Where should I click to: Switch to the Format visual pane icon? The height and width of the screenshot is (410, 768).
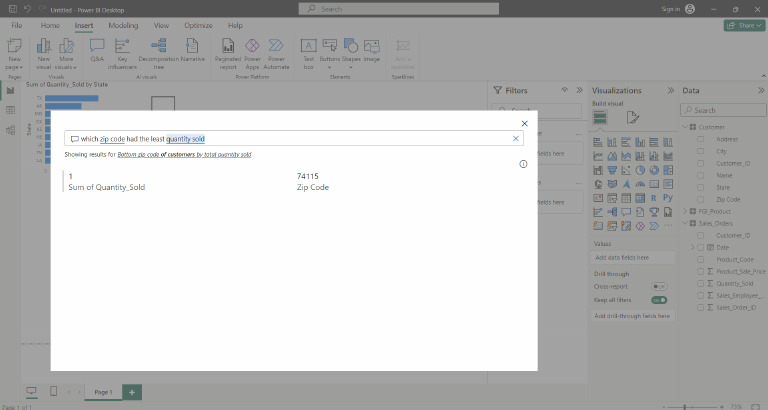pyautogui.click(x=632, y=118)
